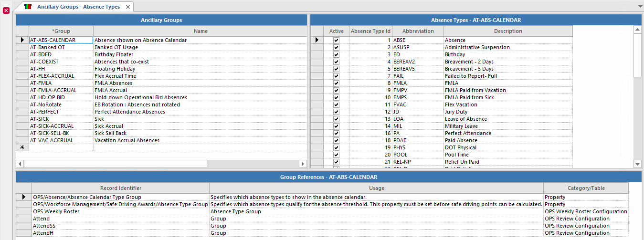Click the Abbreviation column header
This screenshot has width=644, height=240.
pos(418,31)
